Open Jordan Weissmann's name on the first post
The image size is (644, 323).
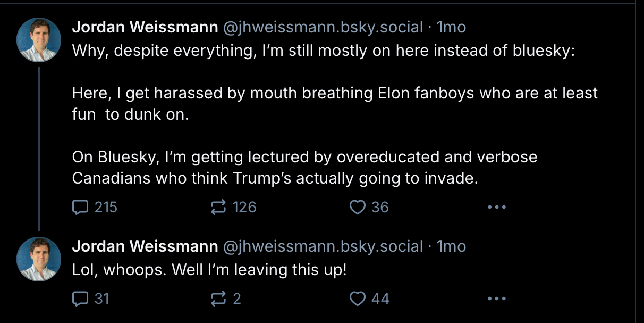pos(145,27)
